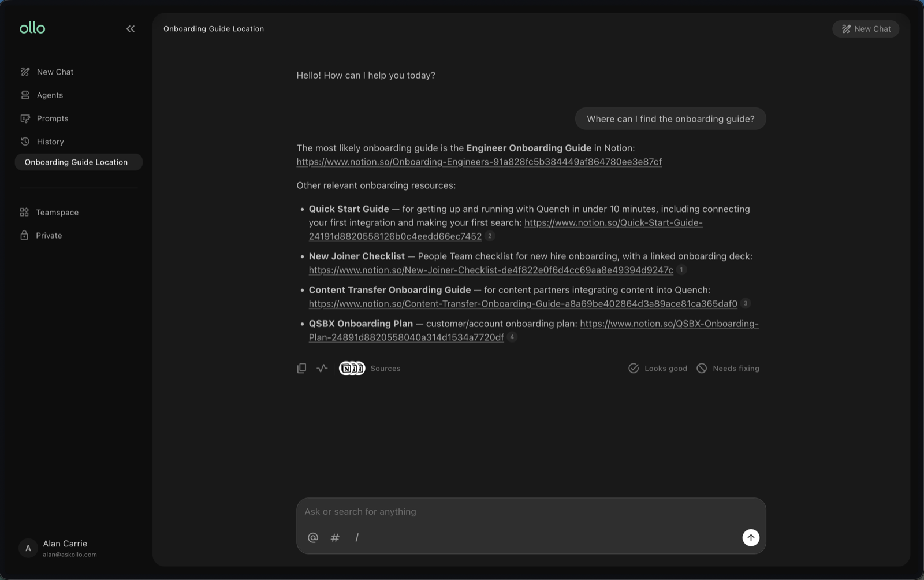Viewport: 924px width, 580px height.
Task: Click the user avatar letter A
Action: coord(28,548)
